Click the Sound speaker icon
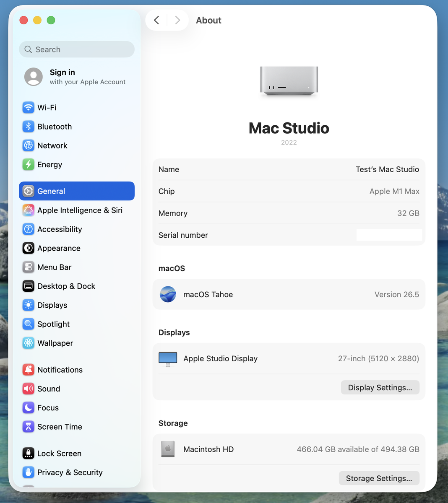Screen dimensions: 448x503 [28, 389]
